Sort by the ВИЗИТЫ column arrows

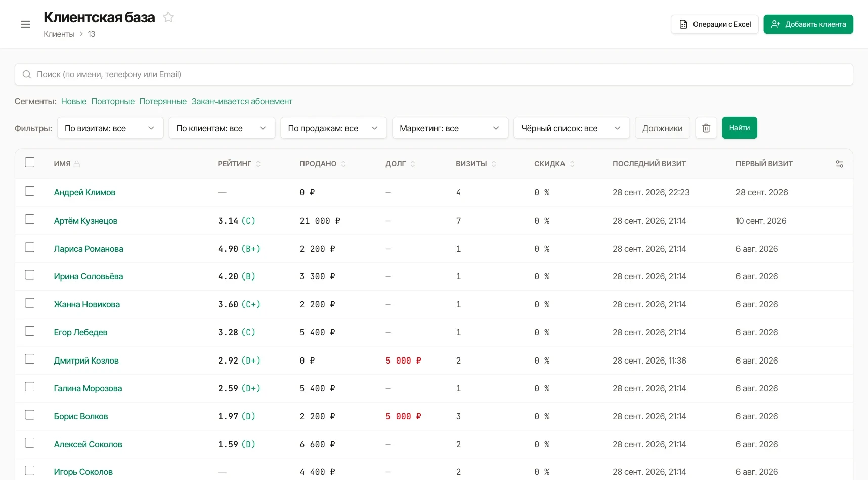[494, 164]
